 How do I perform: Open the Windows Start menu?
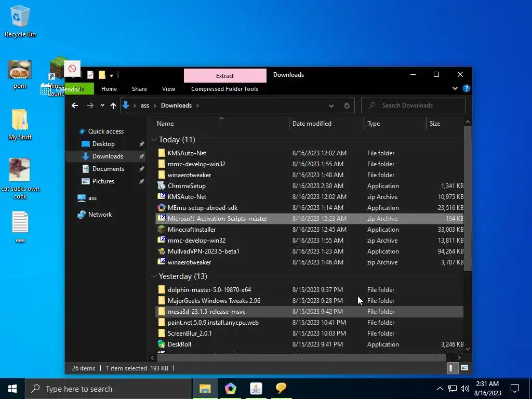(12, 389)
